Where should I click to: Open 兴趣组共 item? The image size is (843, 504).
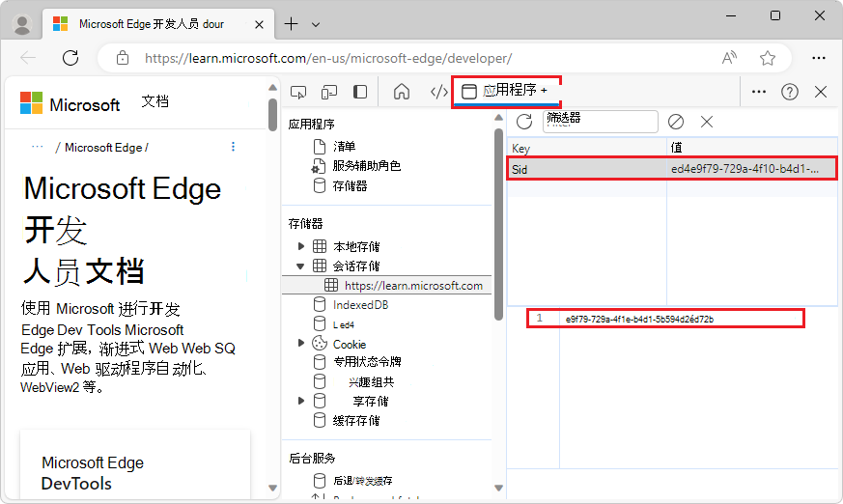click(371, 382)
